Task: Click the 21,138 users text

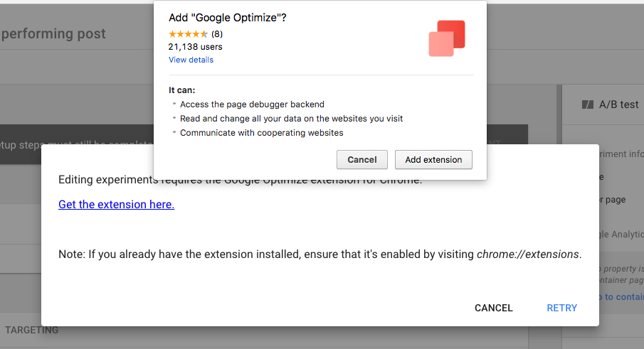Action: (x=195, y=47)
